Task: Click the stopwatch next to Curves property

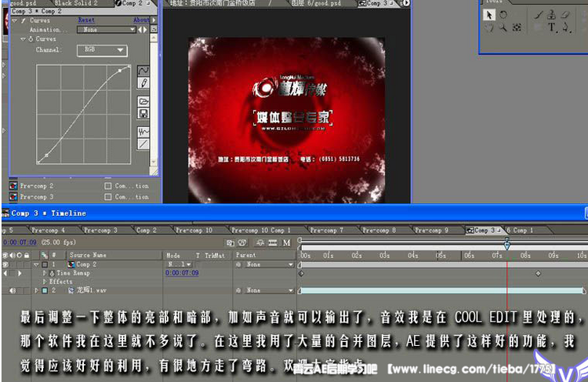Action: click(x=31, y=39)
